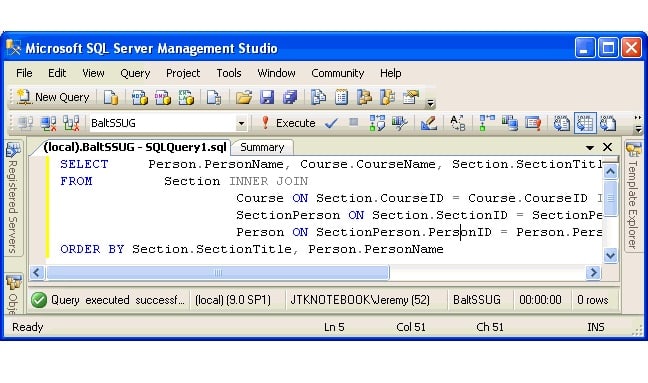The width and height of the screenshot is (648, 383).
Task: Click the Cancel Executing Query stop icon
Action: (x=353, y=122)
